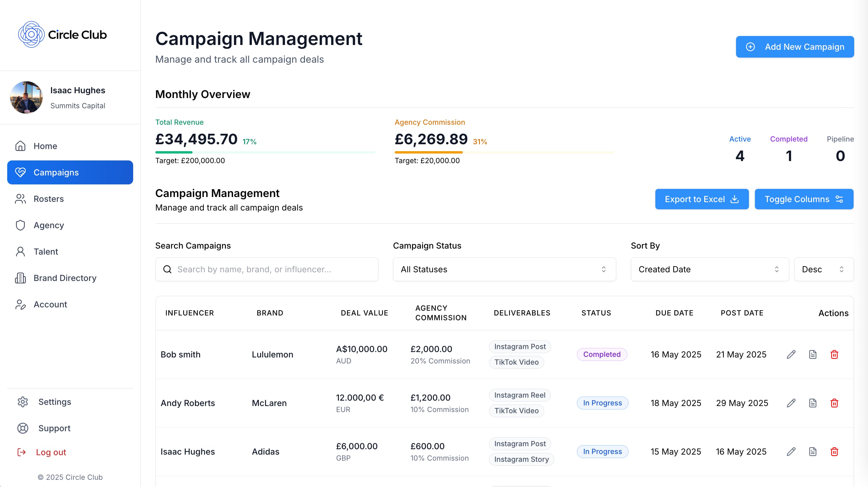Go to Rosters in sidebar
The image size is (868, 487).
click(49, 199)
